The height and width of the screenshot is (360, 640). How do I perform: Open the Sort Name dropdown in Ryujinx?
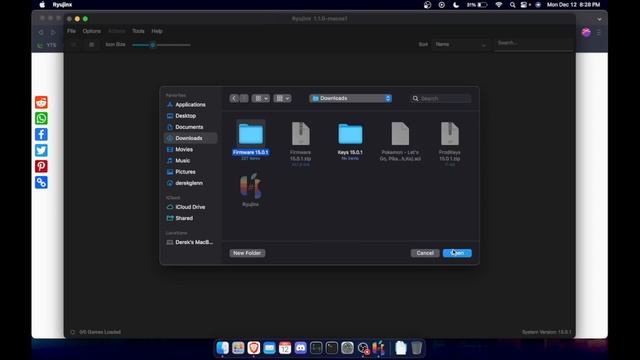pos(460,44)
